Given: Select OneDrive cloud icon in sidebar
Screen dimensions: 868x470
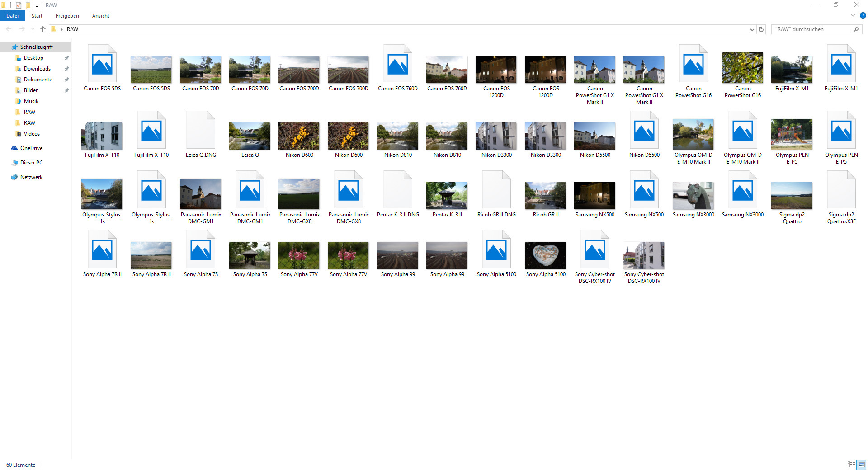Looking at the screenshot, I should click(x=14, y=148).
